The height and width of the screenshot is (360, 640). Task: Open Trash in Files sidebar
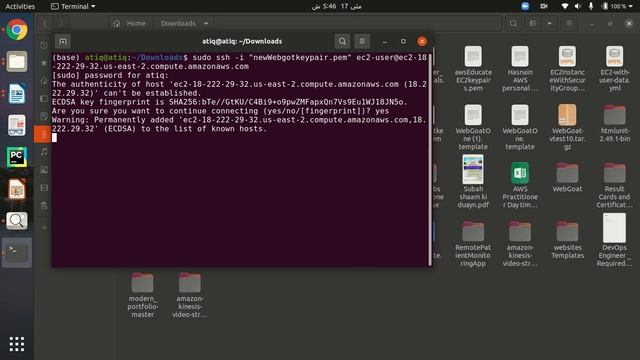pyautogui.click(x=44, y=206)
